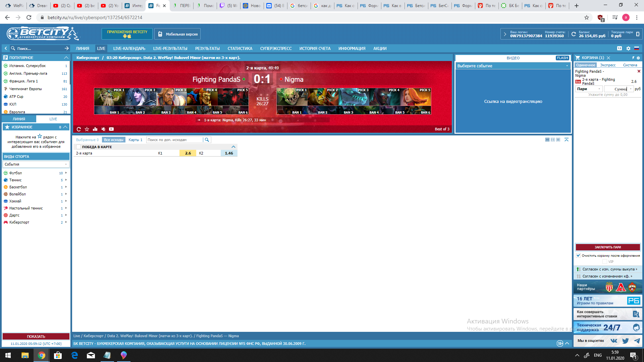Toggle the muted speaker icon in match widget
The height and width of the screenshot is (362, 644).
tap(103, 129)
